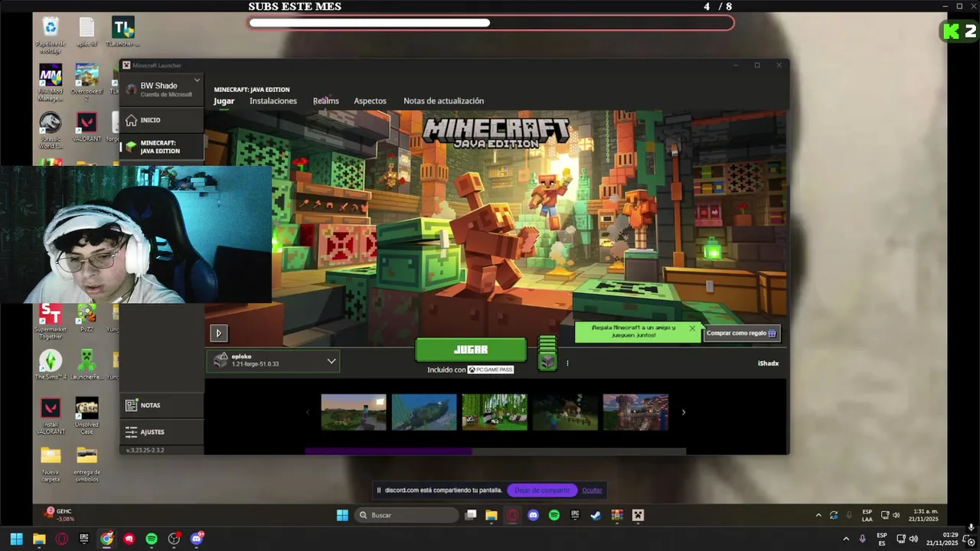Open the apleko 1.21-forge installation dropdown
The image size is (980, 551).
(x=273, y=360)
